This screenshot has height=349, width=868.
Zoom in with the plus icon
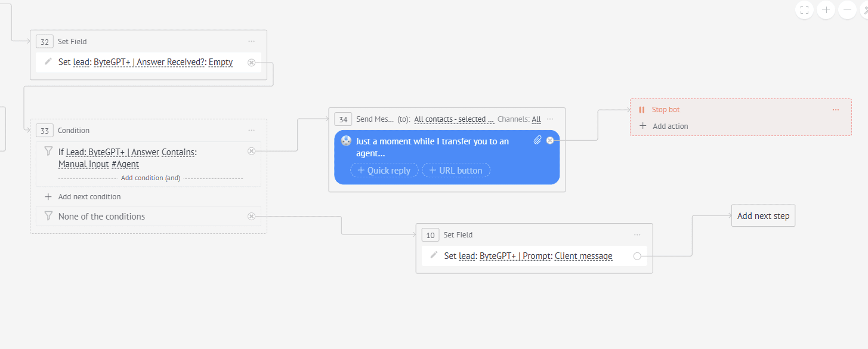coord(826,10)
